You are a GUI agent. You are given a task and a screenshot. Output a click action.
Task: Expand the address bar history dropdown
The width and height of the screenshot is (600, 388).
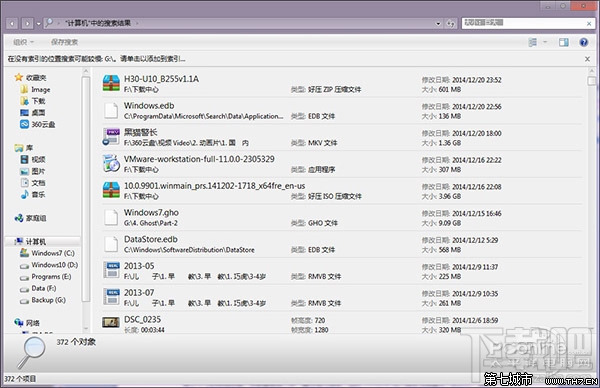coord(438,24)
